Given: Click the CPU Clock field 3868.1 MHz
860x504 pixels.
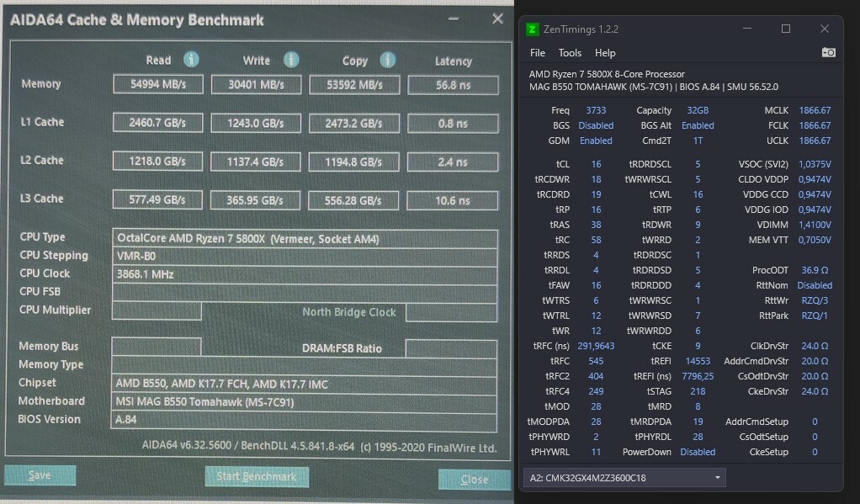Looking at the screenshot, I should (305, 274).
